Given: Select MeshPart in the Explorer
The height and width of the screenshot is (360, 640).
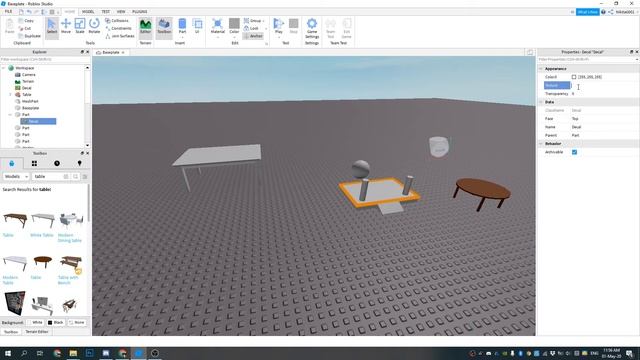Looking at the screenshot, I should pos(30,101).
